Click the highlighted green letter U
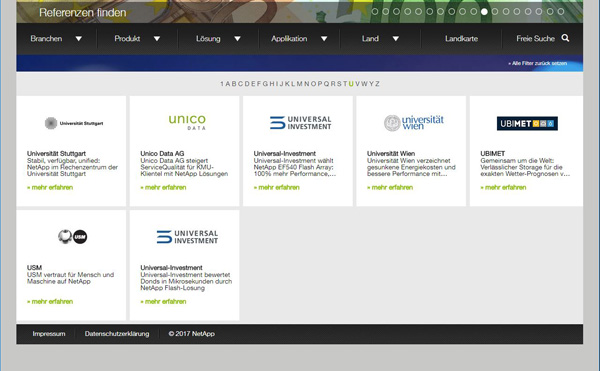The image size is (600, 371). (351, 84)
